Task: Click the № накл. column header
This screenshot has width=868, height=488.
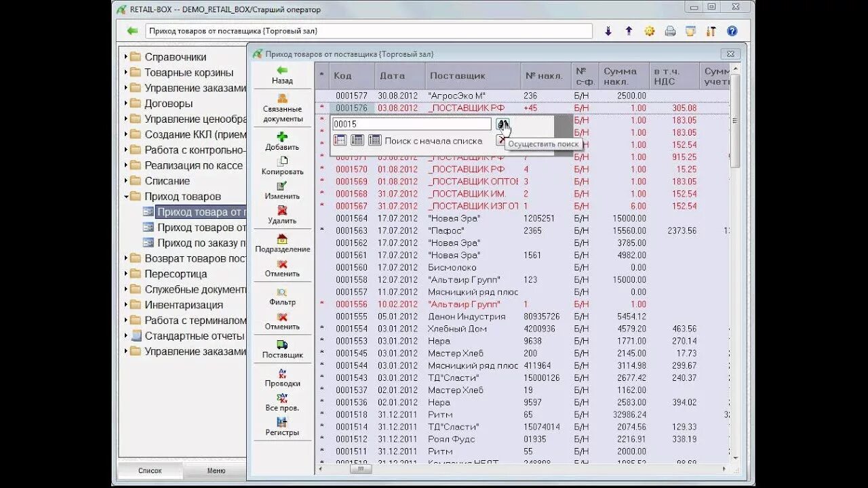Action: click(x=546, y=76)
